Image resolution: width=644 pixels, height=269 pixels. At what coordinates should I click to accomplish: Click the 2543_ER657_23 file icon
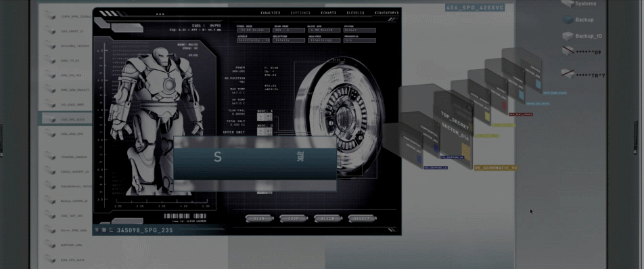(49, 30)
